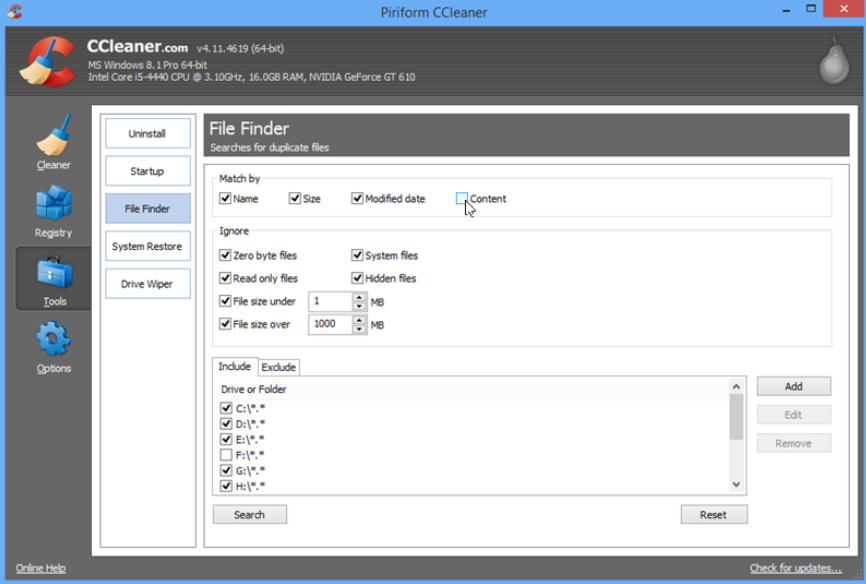Switch to the Include tab
The height and width of the screenshot is (584, 866).
(x=235, y=366)
